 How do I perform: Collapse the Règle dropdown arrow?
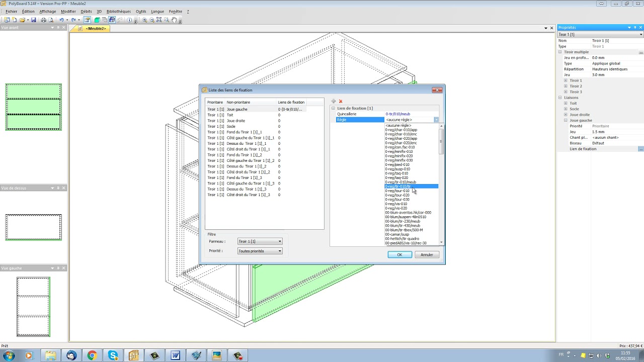436,120
